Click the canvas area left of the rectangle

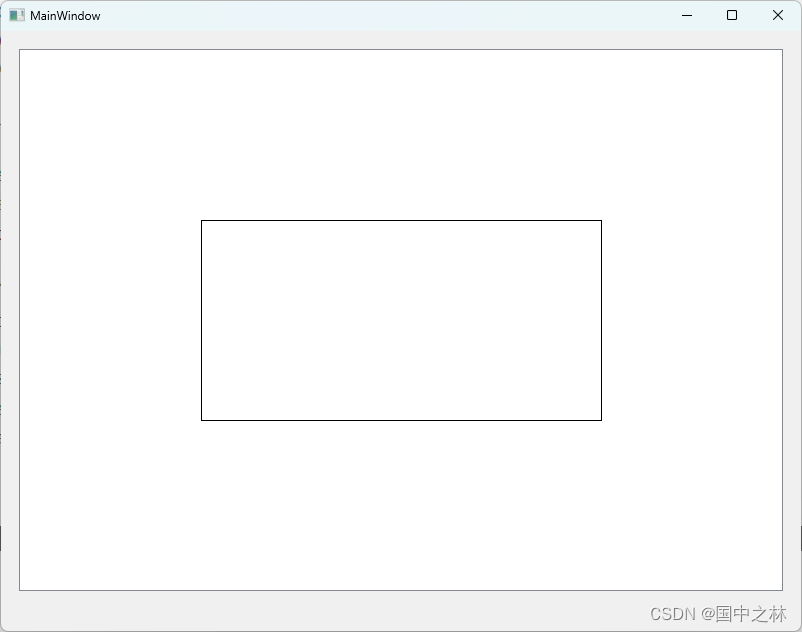click(x=110, y=320)
